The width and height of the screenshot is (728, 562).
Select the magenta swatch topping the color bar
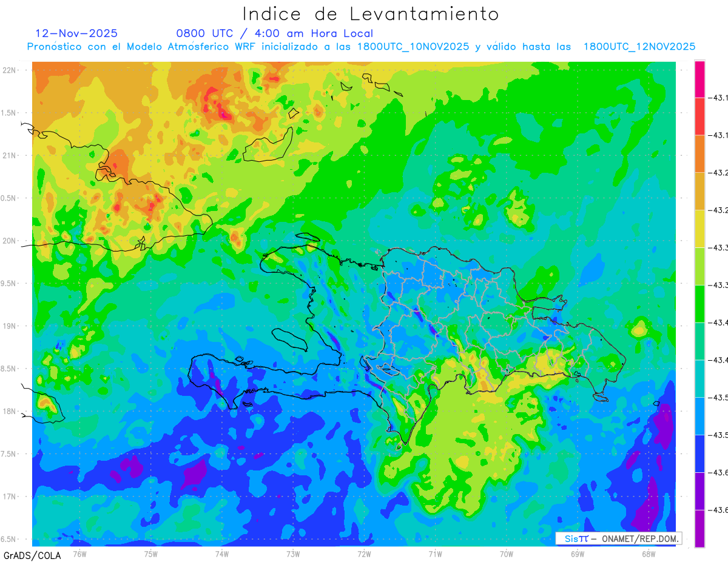pyautogui.click(x=699, y=79)
